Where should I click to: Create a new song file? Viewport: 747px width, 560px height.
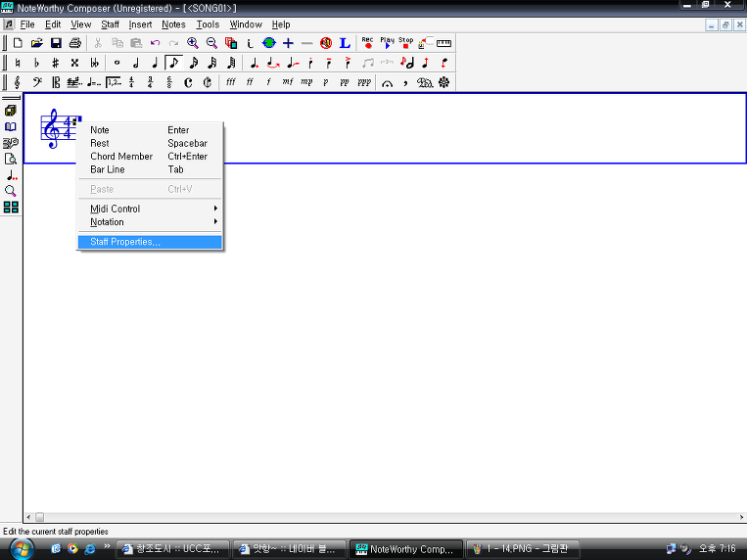click(18, 43)
